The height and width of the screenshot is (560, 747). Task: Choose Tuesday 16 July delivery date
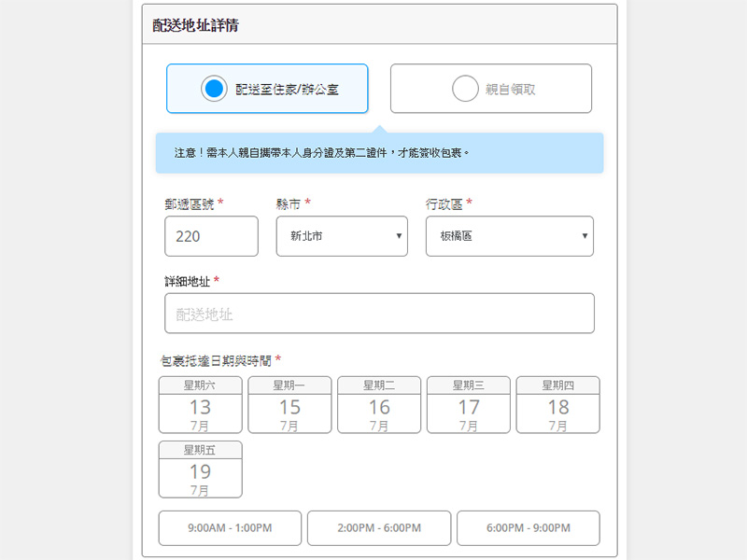pos(379,405)
